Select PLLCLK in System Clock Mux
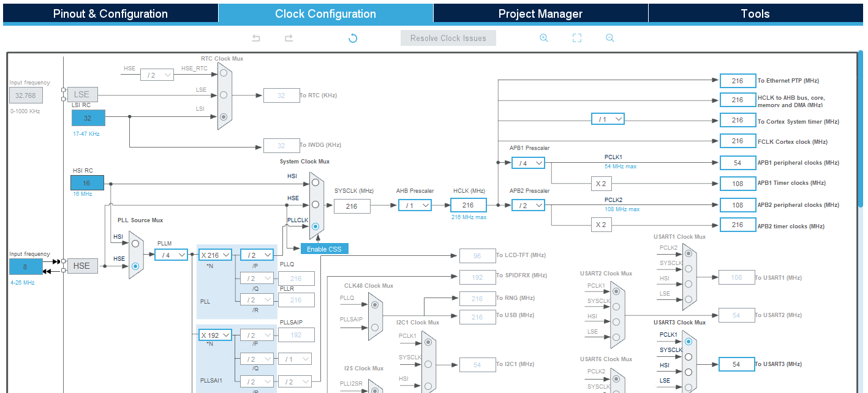868x393 pixels. (x=315, y=226)
